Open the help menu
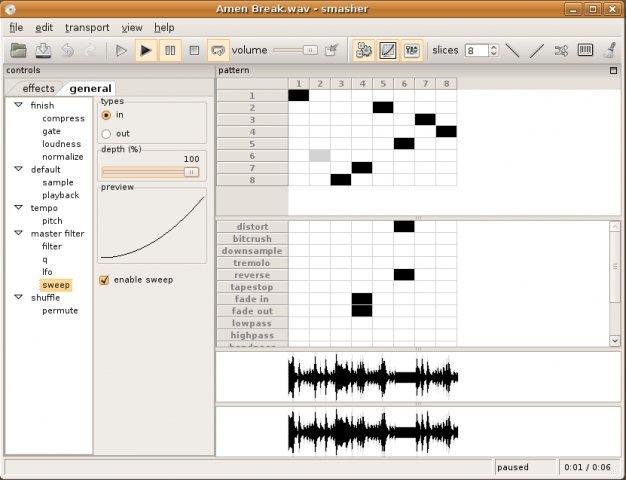The width and height of the screenshot is (626, 480). coord(164,28)
